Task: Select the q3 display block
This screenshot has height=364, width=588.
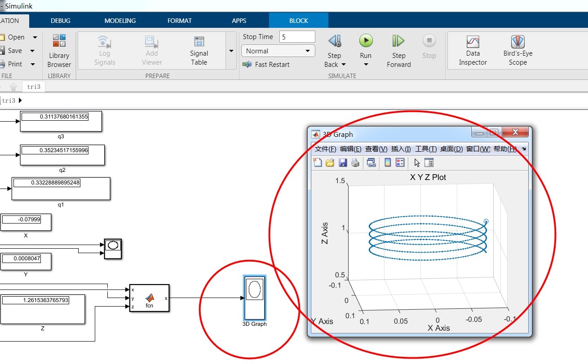Action: (61, 121)
